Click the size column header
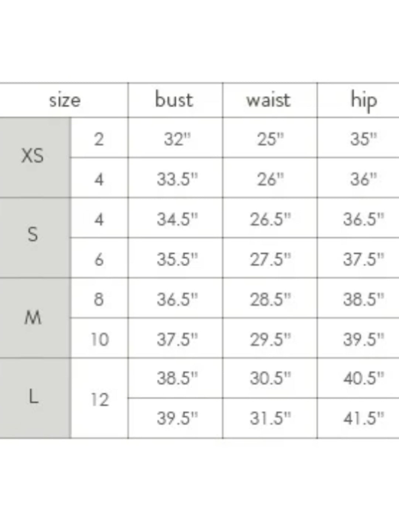 (65, 100)
